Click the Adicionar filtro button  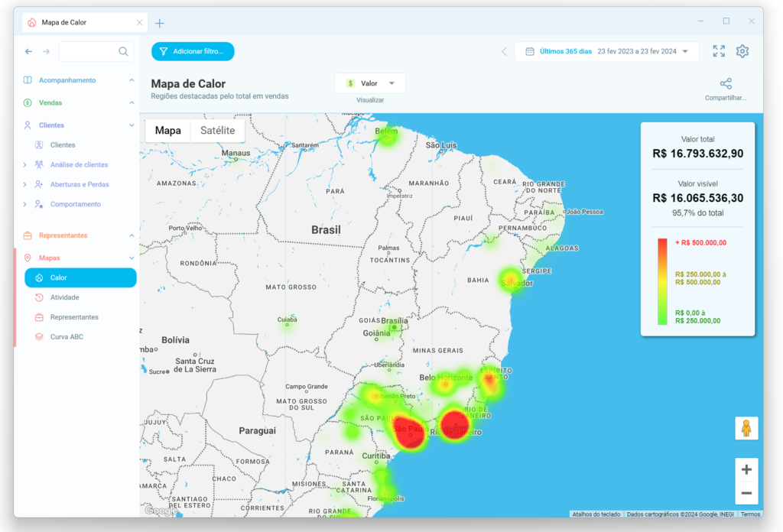[193, 51]
